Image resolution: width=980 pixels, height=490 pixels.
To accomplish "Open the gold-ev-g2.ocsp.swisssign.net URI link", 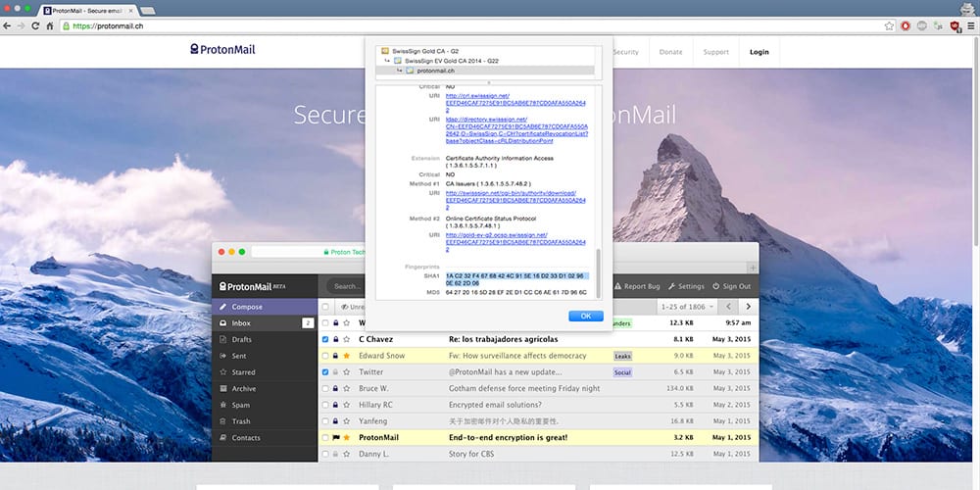I will click(x=515, y=242).
